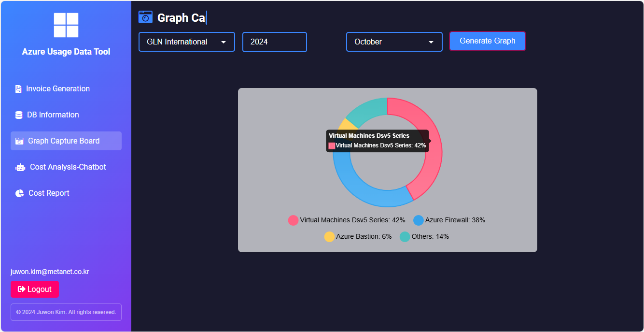Click the Logout button
The image size is (644, 332).
tap(35, 289)
